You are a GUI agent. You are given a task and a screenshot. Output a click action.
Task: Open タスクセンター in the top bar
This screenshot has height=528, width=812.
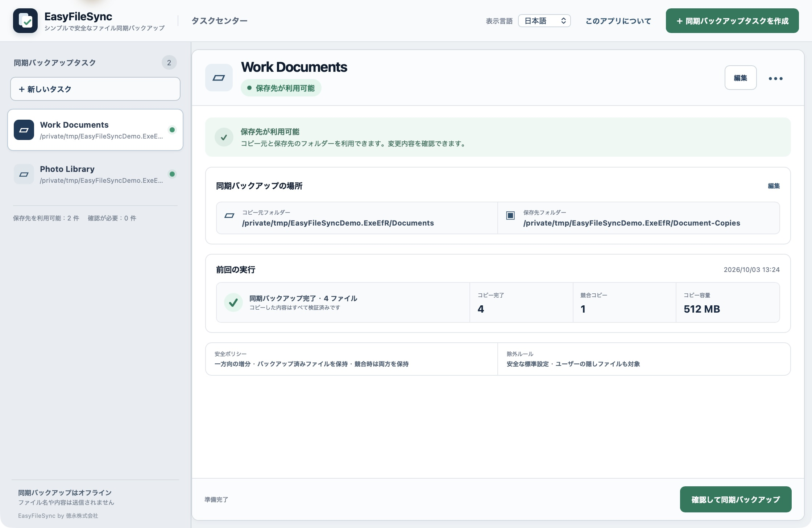pyautogui.click(x=219, y=21)
